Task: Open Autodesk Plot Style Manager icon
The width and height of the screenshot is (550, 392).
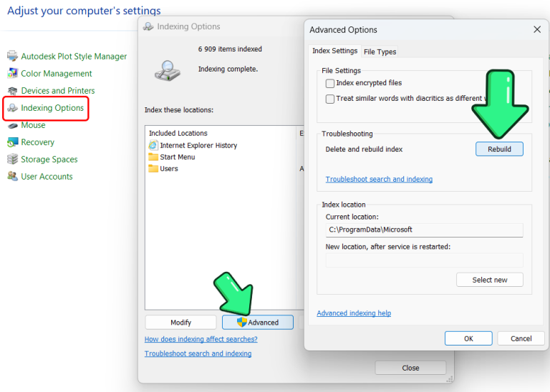Action: pos(12,57)
